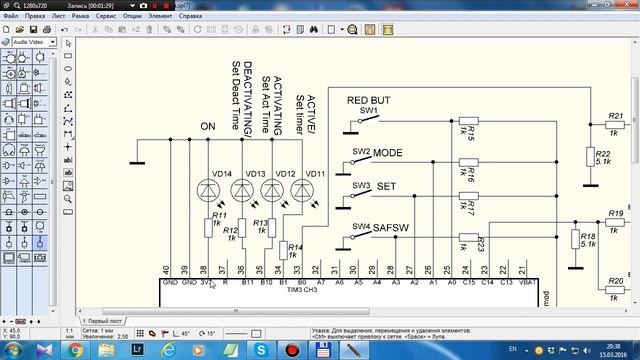Print the schematic with the printer icon
The width and height of the screenshot is (640, 360).
click(x=47, y=29)
